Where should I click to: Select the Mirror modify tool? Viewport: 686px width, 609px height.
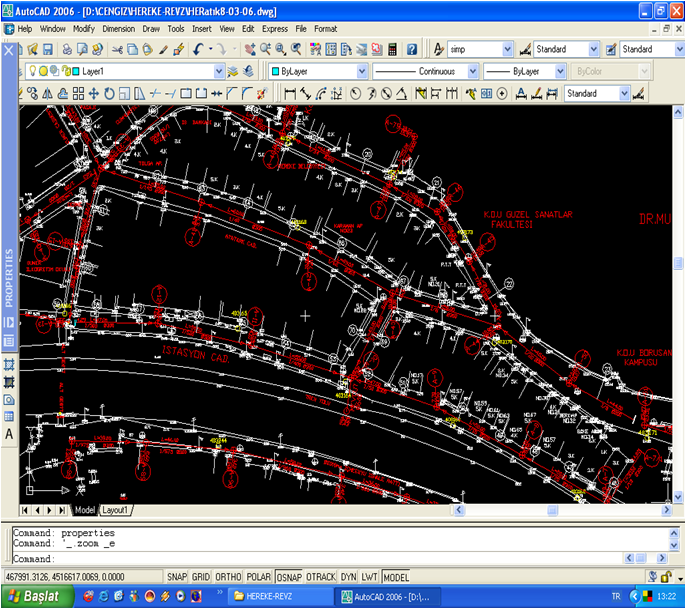pyautogui.click(x=48, y=93)
